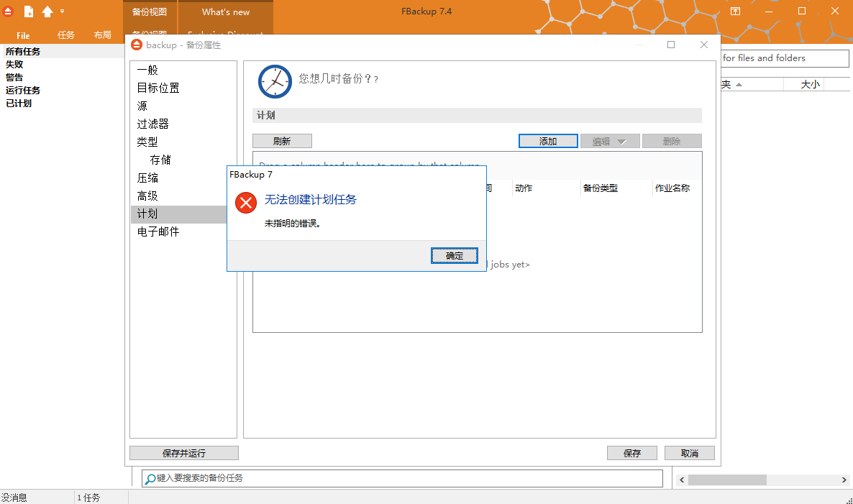853x504 pixels.
Task: Click the 刷新 button
Action: click(282, 142)
